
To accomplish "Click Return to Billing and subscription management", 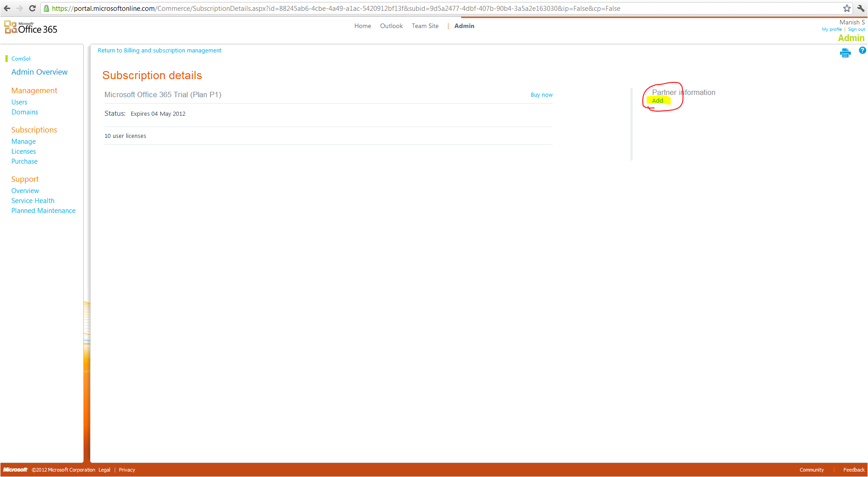I will 159,51.
